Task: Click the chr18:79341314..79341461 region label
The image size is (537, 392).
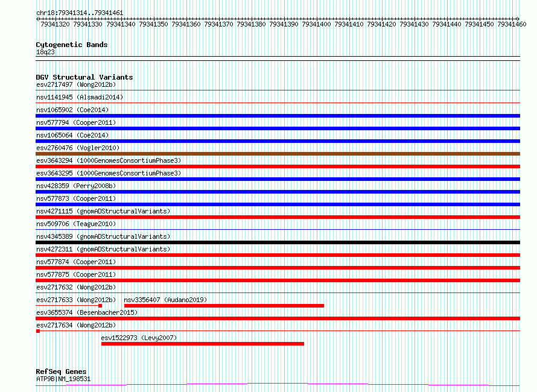Action: pos(80,13)
